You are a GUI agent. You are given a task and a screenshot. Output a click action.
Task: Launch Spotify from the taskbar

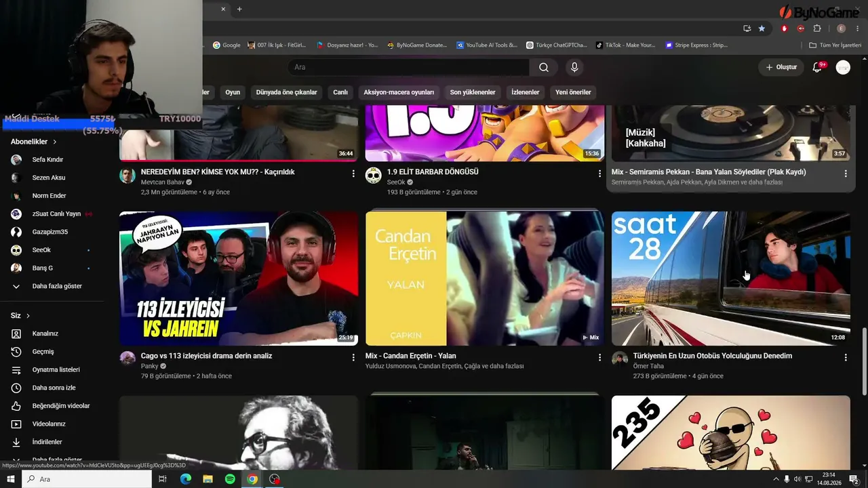230,479
